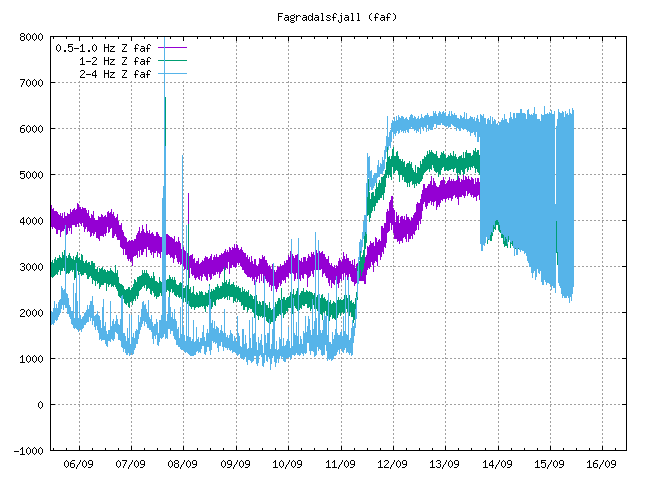Click the 12/09 date label on x-axis
Image resolution: width=652 pixels, height=485 pixels.
(x=392, y=464)
